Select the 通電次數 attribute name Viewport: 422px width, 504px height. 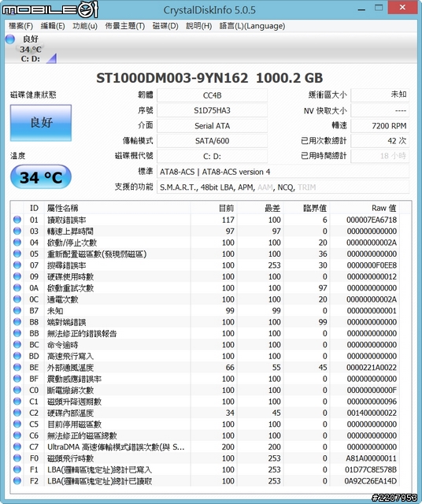(x=63, y=299)
